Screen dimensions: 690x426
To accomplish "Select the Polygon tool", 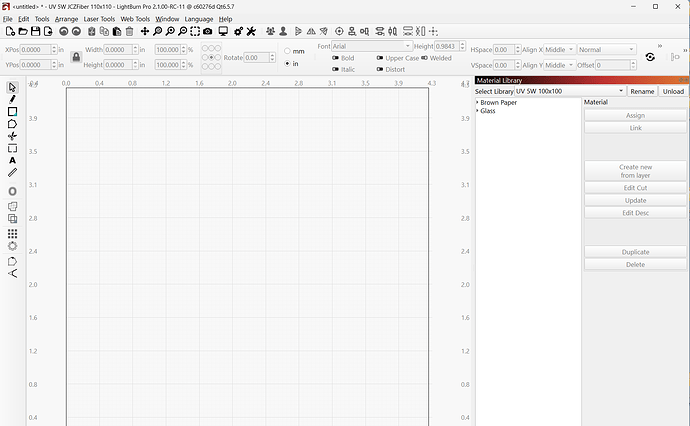I will pyautogui.click(x=12, y=124).
